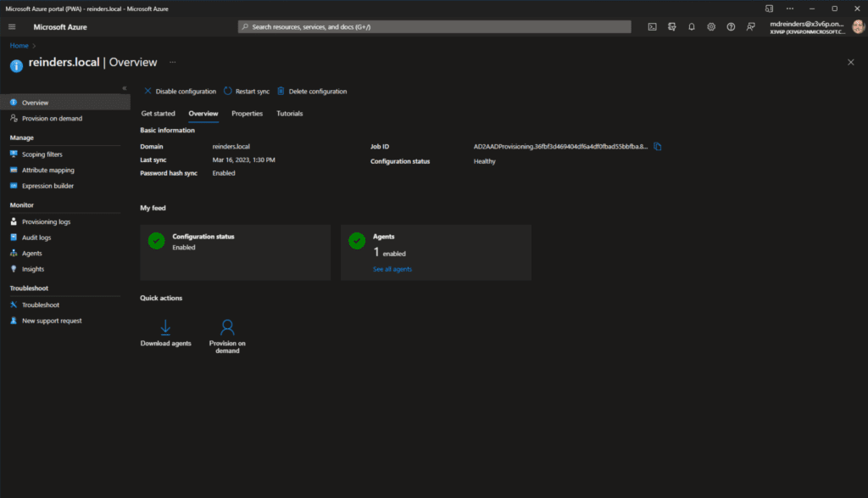Collapse the left navigation menu
This screenshot has width=868, height=498.
[125, 88]
